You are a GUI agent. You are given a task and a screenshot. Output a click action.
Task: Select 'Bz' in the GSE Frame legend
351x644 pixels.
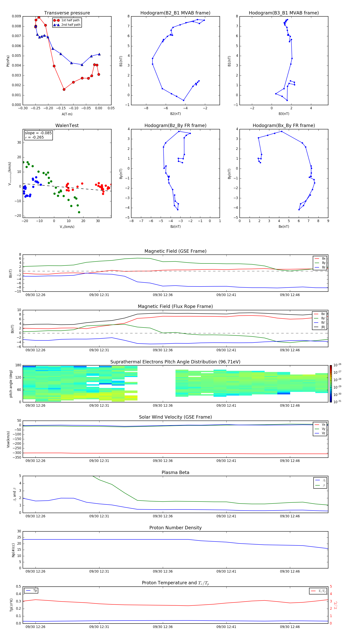pyautogui.click(x=320, y=268)
